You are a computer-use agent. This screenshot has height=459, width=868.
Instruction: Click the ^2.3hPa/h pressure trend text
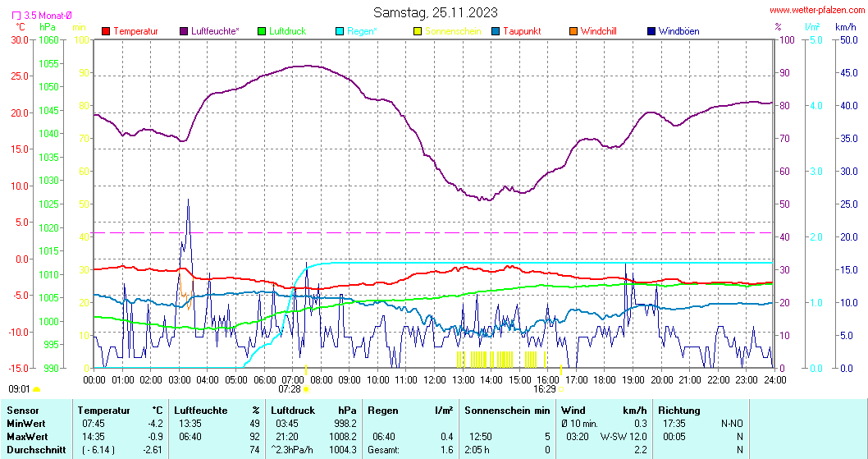click(x=293, y=450)
